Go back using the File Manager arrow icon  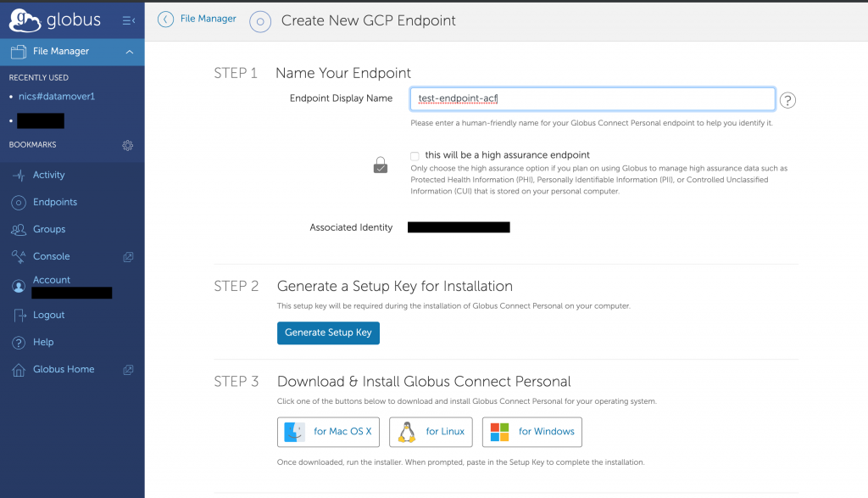165,20
